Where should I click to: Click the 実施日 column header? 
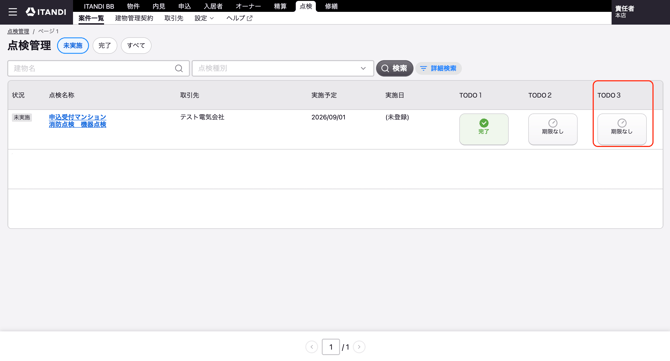[x=395, y=95]
